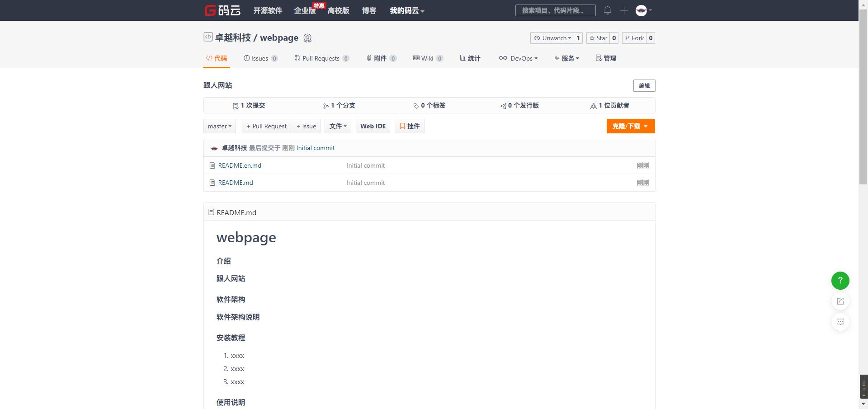Click the user avatar in the navbar
Viewport: 868px width, 409px height.
[641, 10]
